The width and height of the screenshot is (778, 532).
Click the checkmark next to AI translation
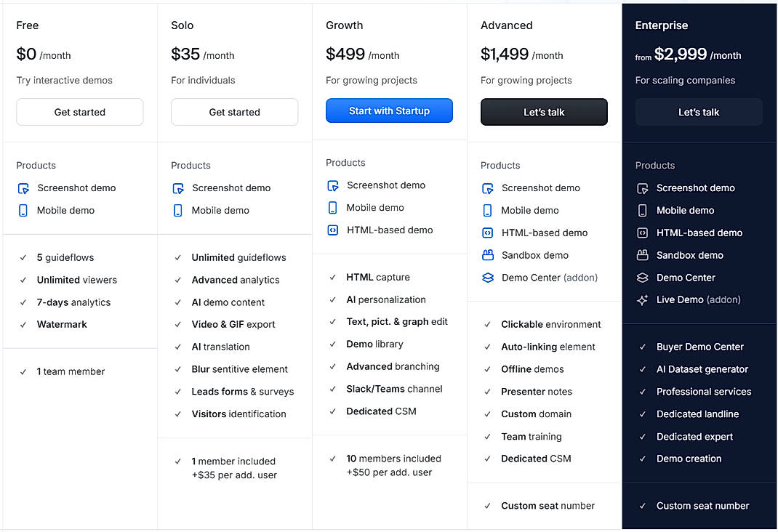177,347
